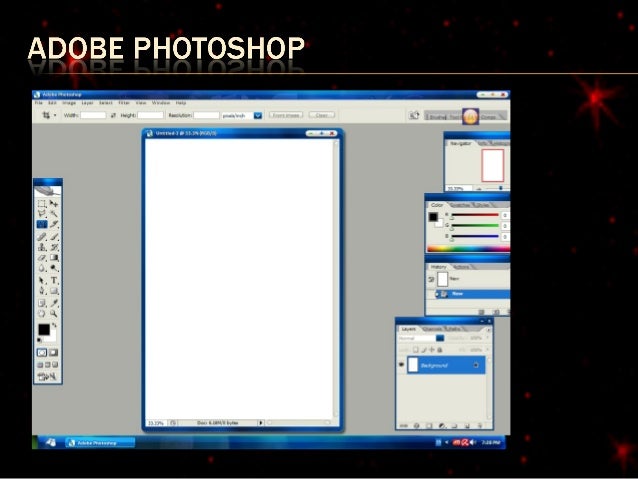Add a layer mask in Layers panel
The image size is (638, 479).
(x=429, y=426)
